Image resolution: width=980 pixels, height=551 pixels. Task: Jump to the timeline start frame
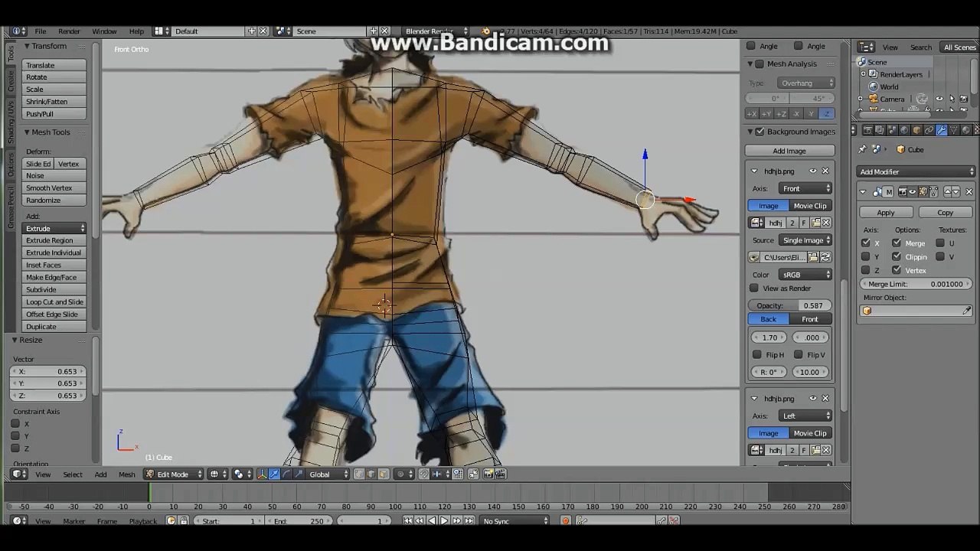point(408,521)
